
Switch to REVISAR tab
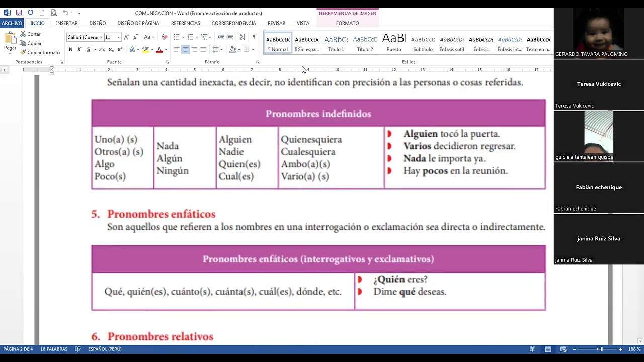click(x=276, y=23)
